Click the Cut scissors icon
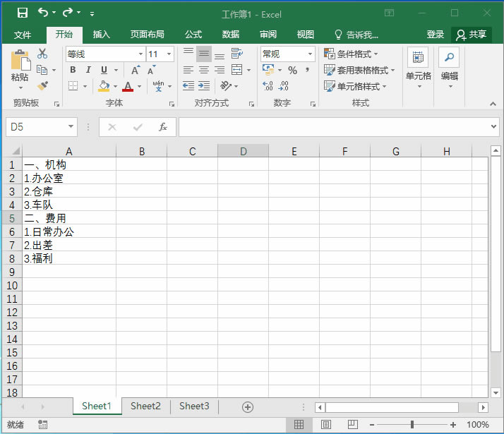The height and width of the screenshot is (434, 504). pyautogui.click(x=42, y=54)
